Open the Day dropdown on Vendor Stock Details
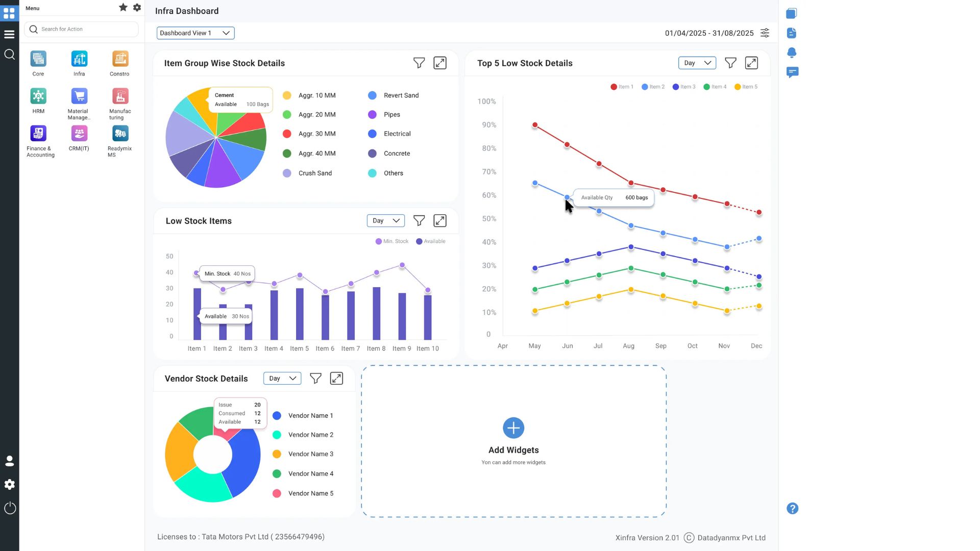This screenshot has width=980, height=551. click(x=282, y=379)
